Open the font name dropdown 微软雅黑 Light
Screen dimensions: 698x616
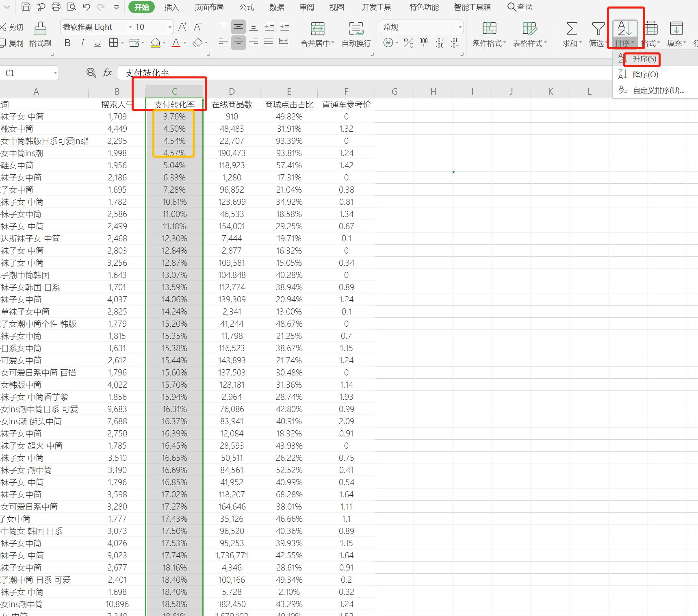pyautogui.click(x=130, y=27)
